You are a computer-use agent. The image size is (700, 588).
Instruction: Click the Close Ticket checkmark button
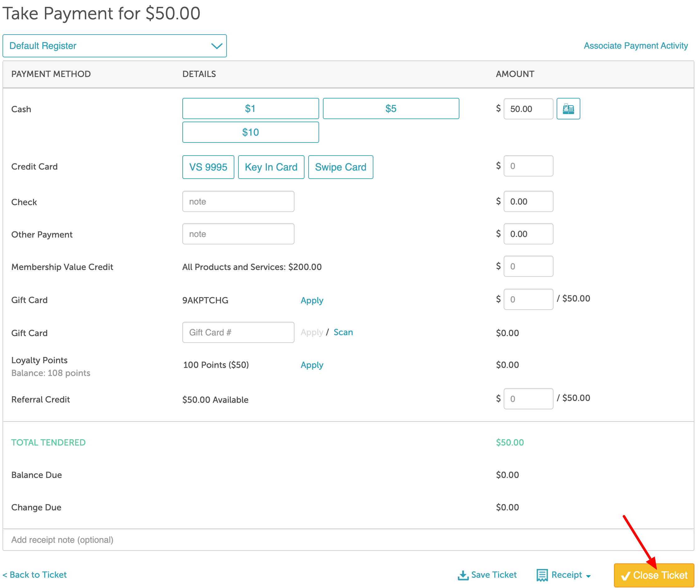(653, 575)
